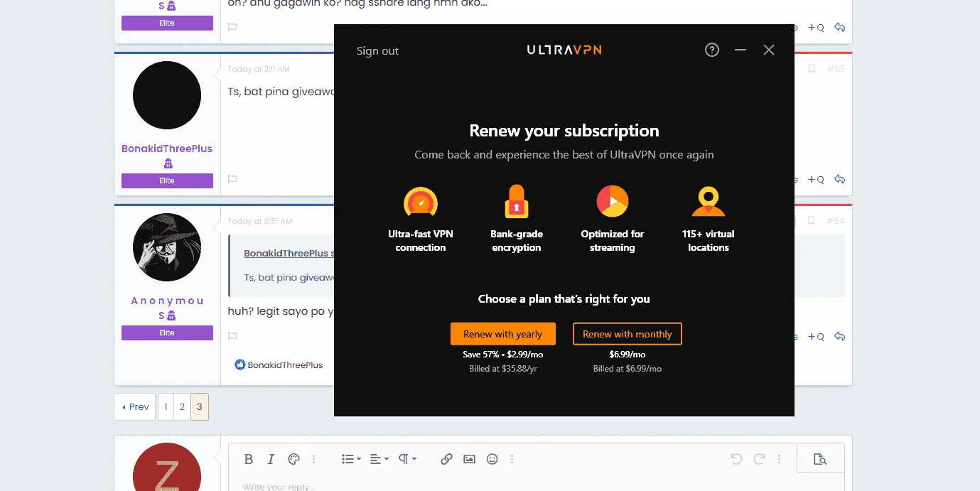Multi-quote post #54 with +Q
980x491 pixels.
pos(816,337)
